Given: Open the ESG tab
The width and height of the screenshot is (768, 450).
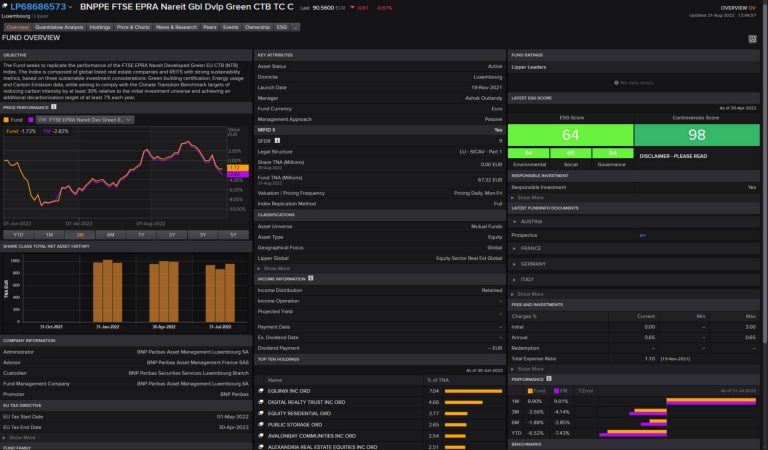Looking at the screenshot, I should (x=282, y=27).
